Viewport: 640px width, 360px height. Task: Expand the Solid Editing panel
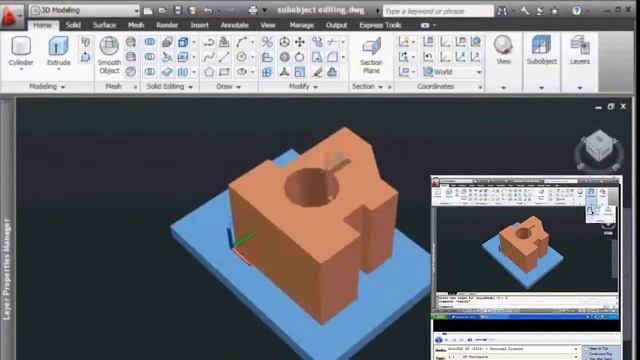(190, 87)
